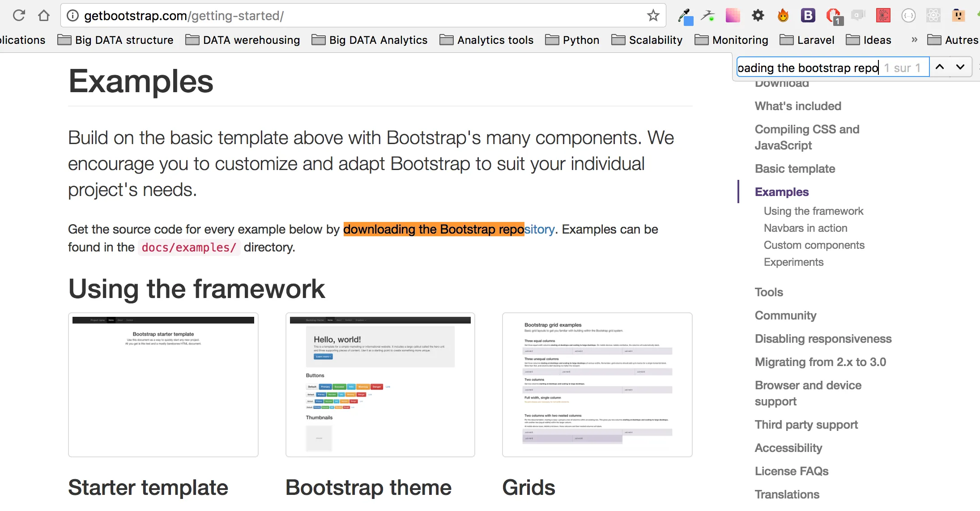
Task: Open the eyedropper color picker extension
Action: 685,17
